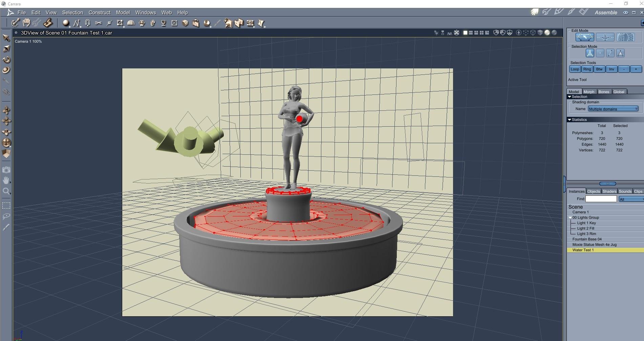
Task: Click the minus shrink selection button
Action: 624,69
